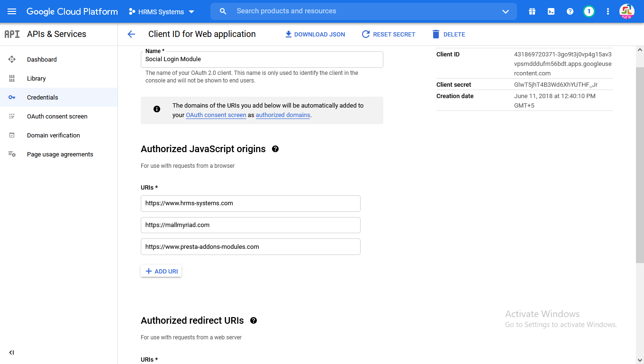Click the API logo in sidebar header
This screenshot has width=644, height=364.
click(x=12, y=34)
